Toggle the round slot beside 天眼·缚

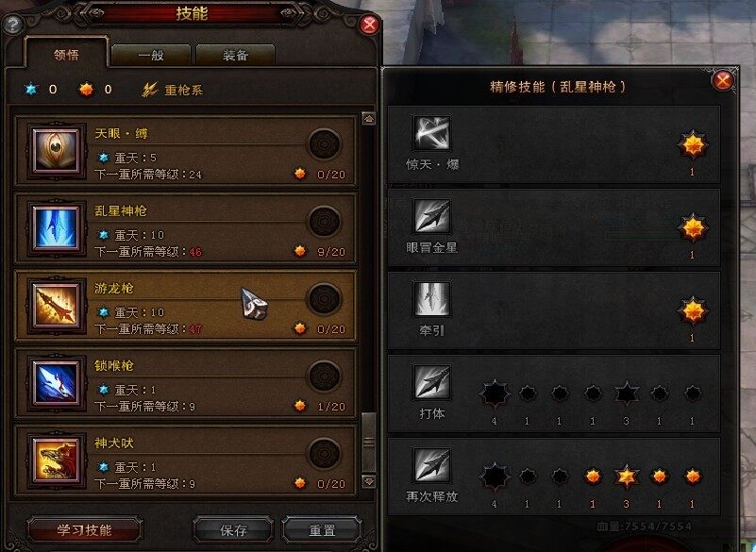pyautogui.click(x=324, y=143)
